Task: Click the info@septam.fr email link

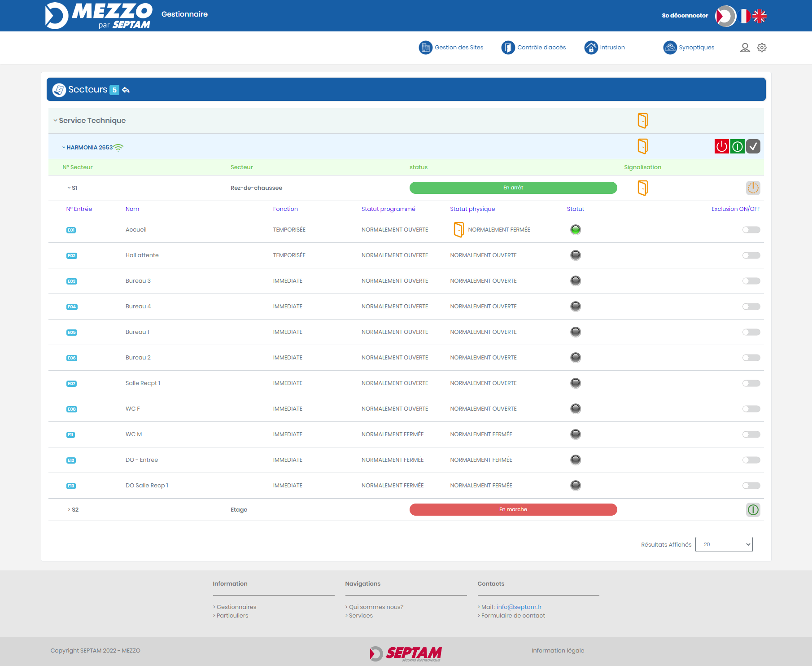Action: [x=519, y=607]
